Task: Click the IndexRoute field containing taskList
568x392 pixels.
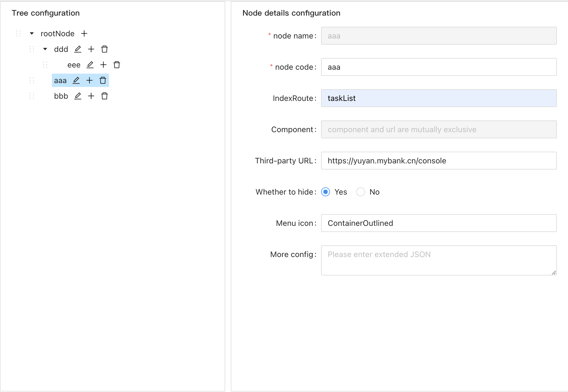Action: click(439, 98)
